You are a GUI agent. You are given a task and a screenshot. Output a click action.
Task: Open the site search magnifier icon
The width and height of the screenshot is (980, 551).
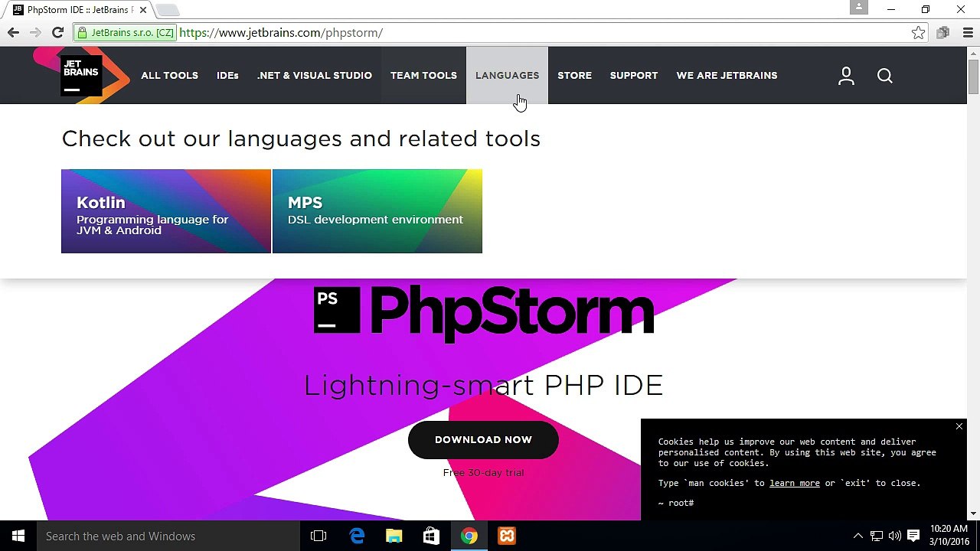coord(885,76)
